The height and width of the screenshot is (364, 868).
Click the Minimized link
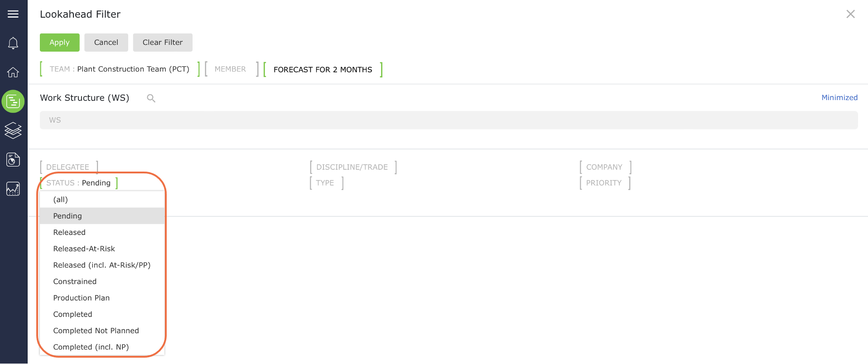tap(839, 98)
